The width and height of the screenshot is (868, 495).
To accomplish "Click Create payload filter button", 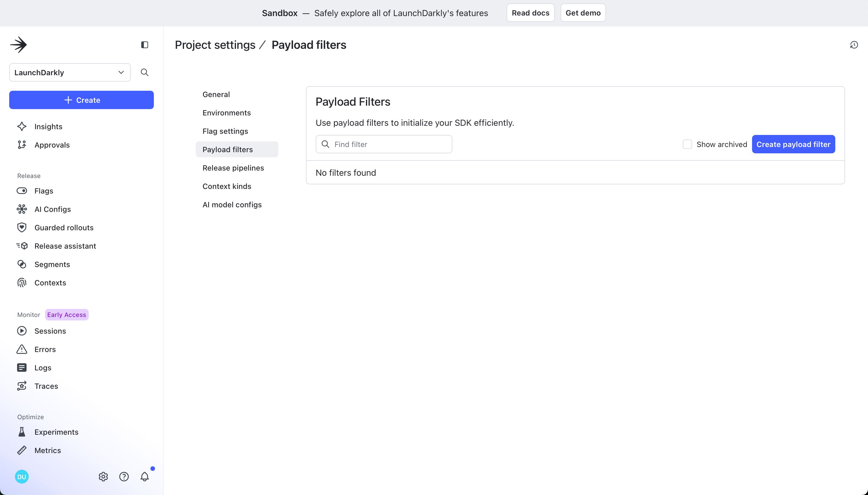I will pos(793,144).
